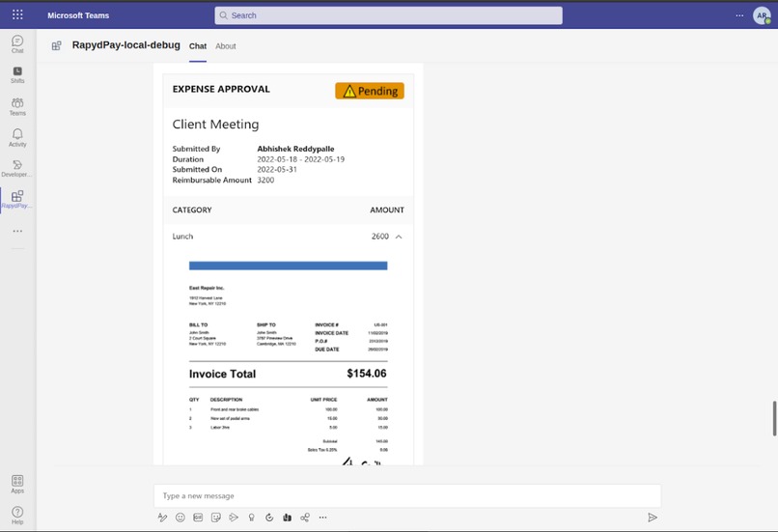This screenshot has width=778, height=532.
Task: Click the AMOUNT column header
Action: coord(387,210)
